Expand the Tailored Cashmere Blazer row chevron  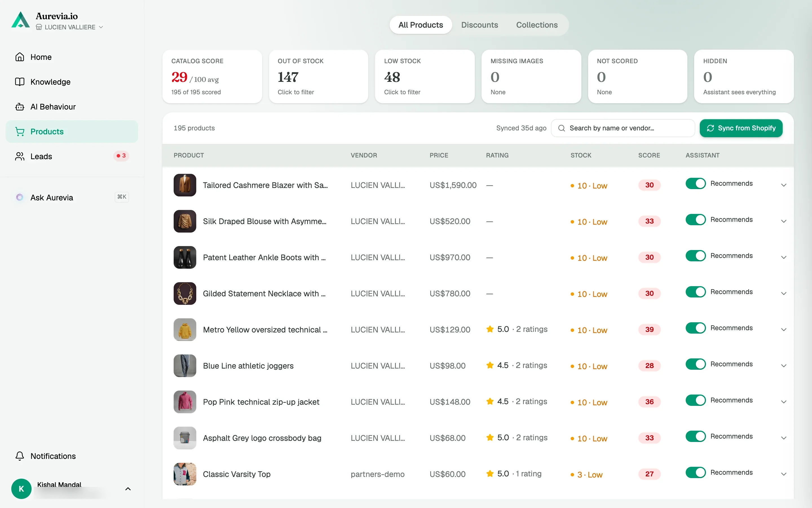[784, 185]
